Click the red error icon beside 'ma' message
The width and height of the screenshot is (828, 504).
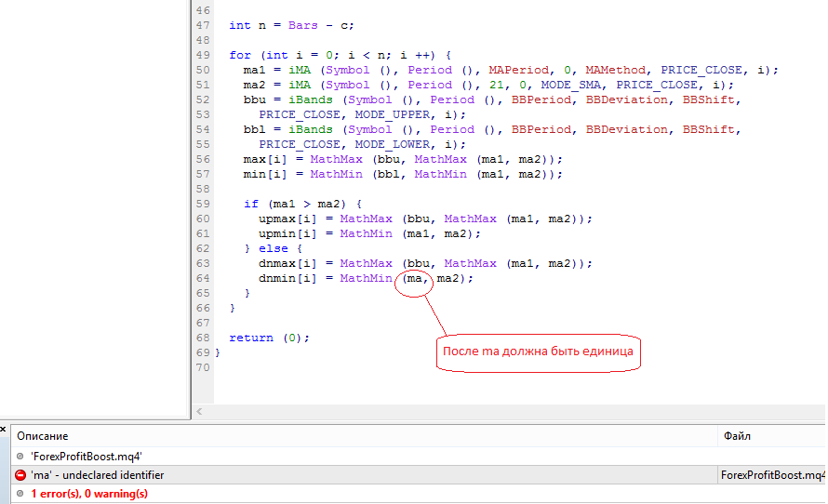20,475
